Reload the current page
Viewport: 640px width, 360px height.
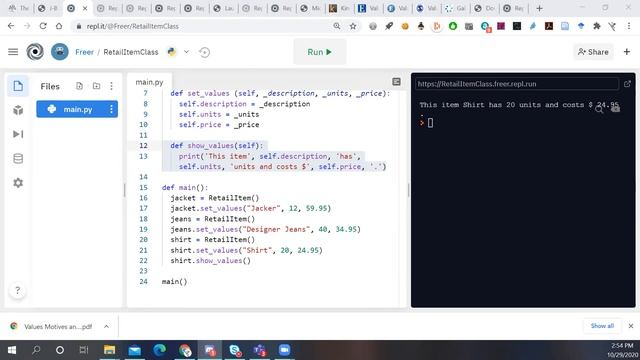43,26
